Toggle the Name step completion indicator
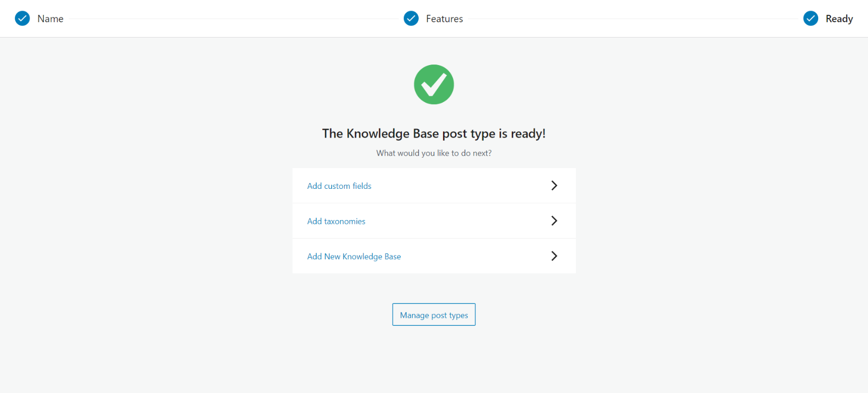The width and height of the screenshot is (868, 393). click(22, 18)
